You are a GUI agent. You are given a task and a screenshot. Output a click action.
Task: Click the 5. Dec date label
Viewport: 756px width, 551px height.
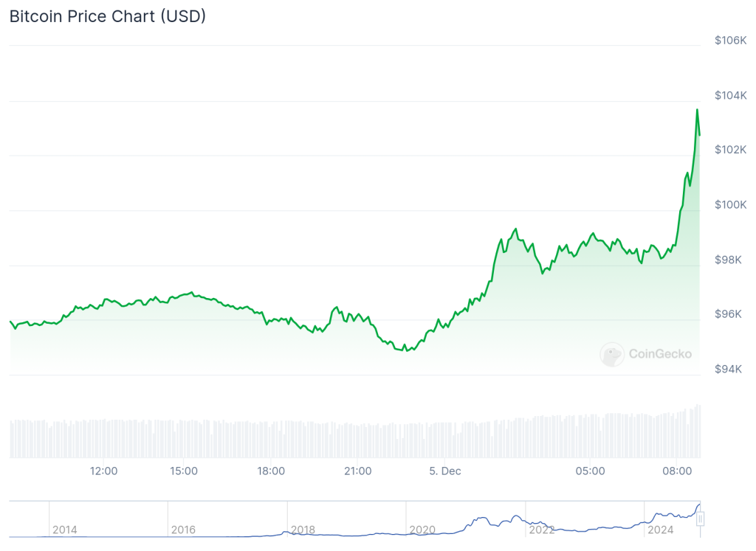click(x=445, y=471)
